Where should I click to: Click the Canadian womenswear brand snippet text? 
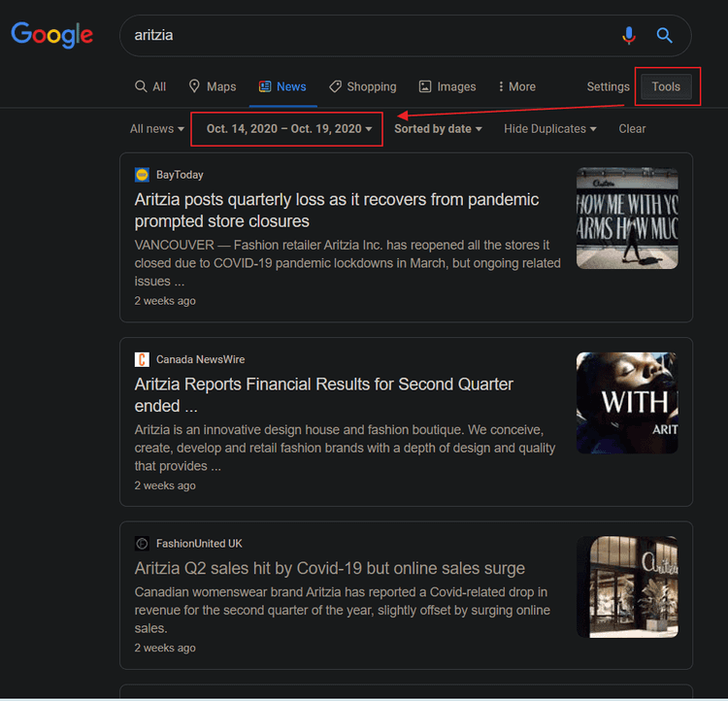(343, 610)
